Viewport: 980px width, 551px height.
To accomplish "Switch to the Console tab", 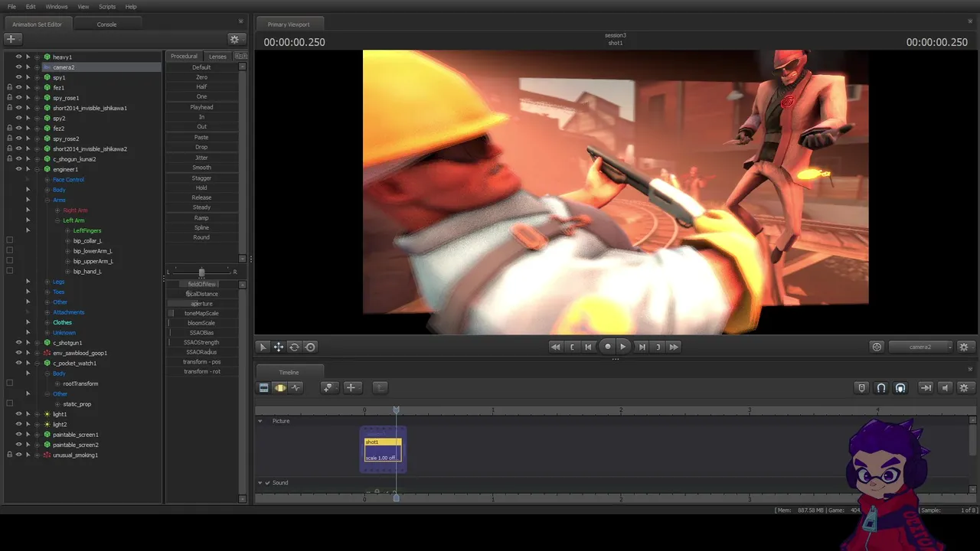I will point(106,24).
